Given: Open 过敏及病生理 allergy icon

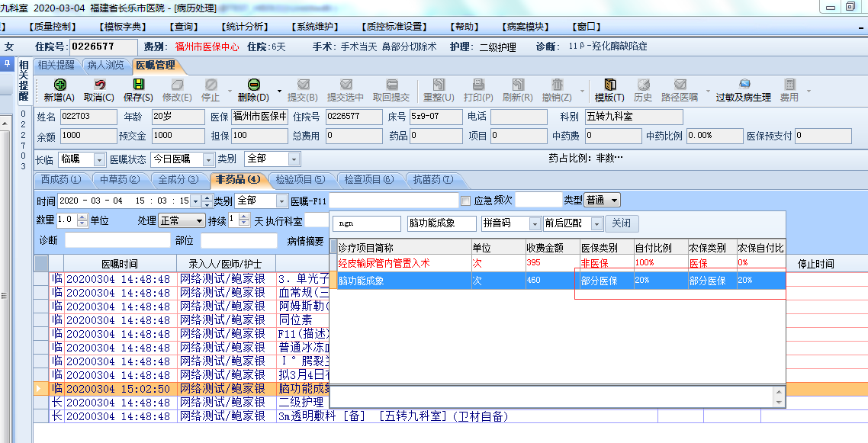Looking at the screenshot, I should click(x=744, y=85).
